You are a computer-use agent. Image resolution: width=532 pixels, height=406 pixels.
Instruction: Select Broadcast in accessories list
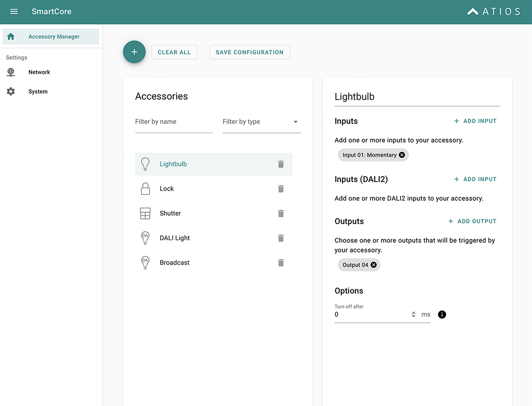pyautogui.click(x=214, y=263)
